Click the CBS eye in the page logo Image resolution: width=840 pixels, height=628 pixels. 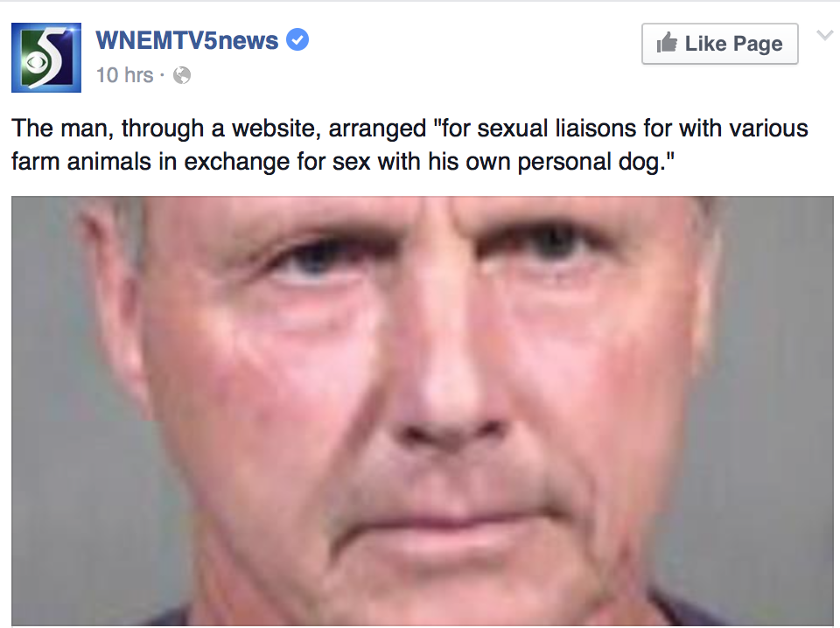[37, 63]
